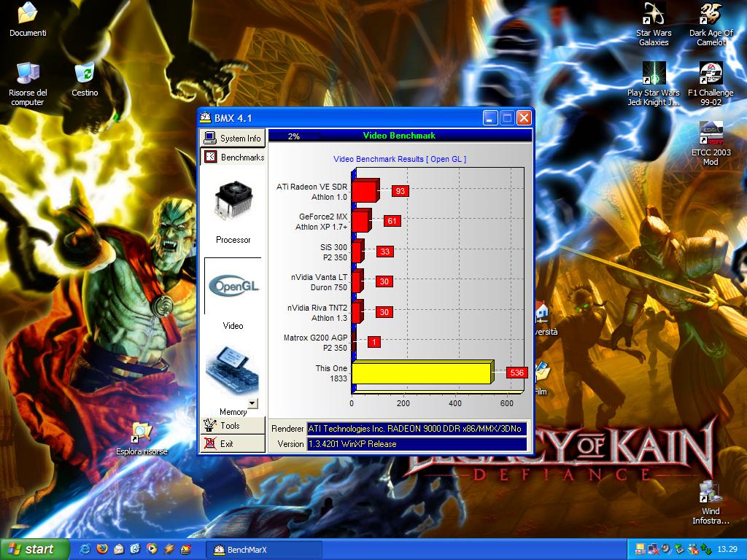Click the score value 33

point(385,252)
